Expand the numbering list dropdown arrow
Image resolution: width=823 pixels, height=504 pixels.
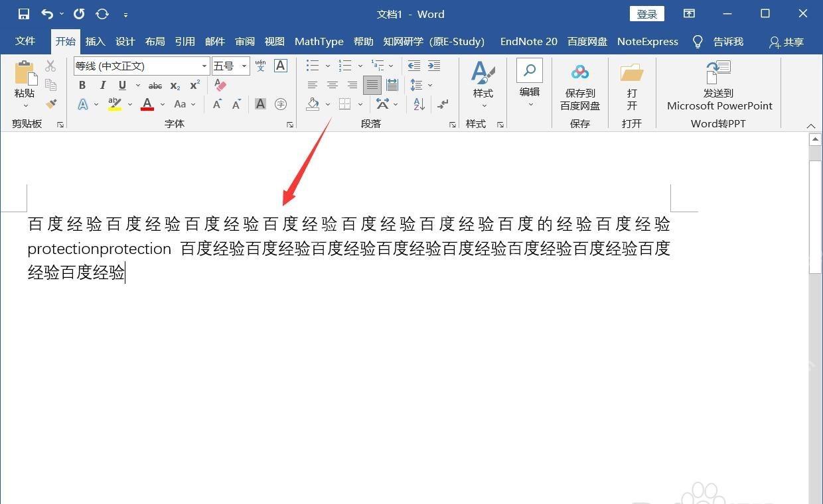pos(360,66)
